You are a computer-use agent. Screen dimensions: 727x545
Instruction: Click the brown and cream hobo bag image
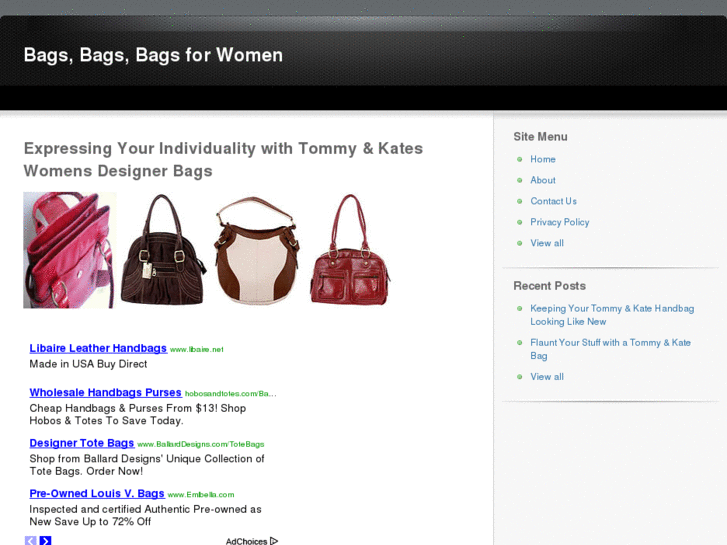[257, 251]
